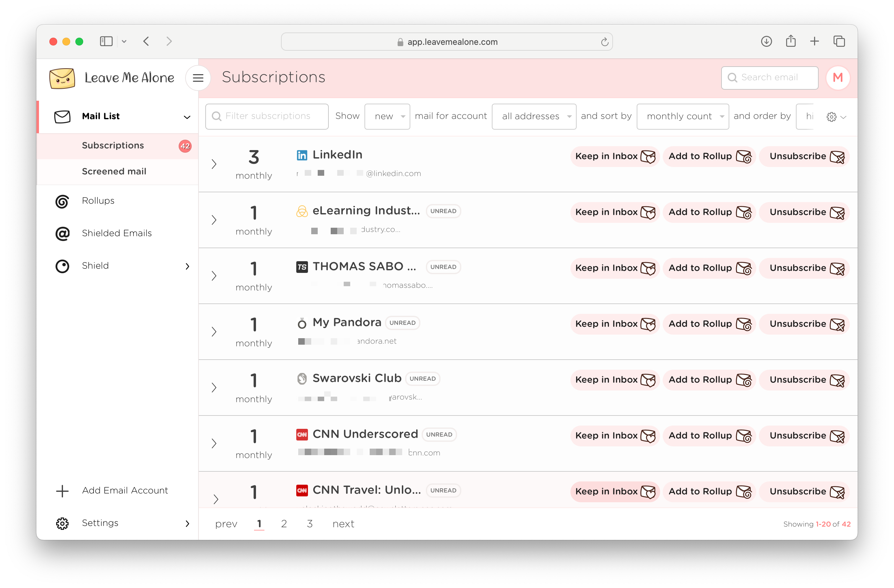
Task: Collapse the Mail List section chevron
Action: click(x=187, y=117)
